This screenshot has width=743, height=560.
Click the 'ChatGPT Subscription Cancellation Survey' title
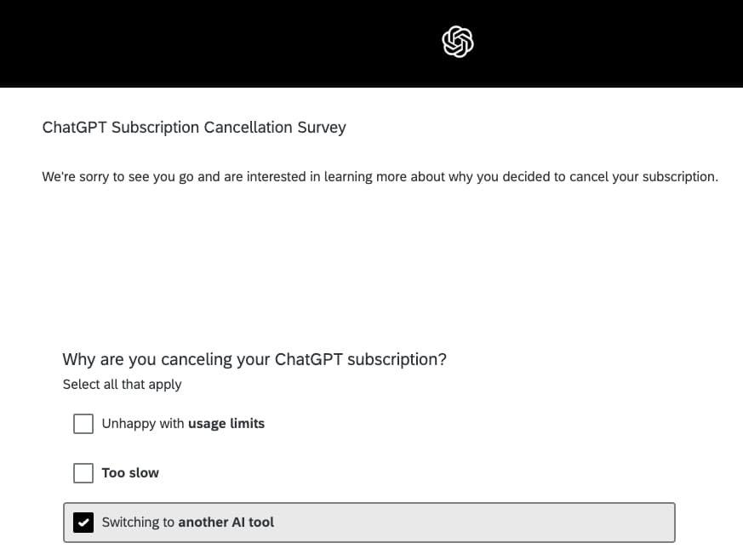point(194,128)
